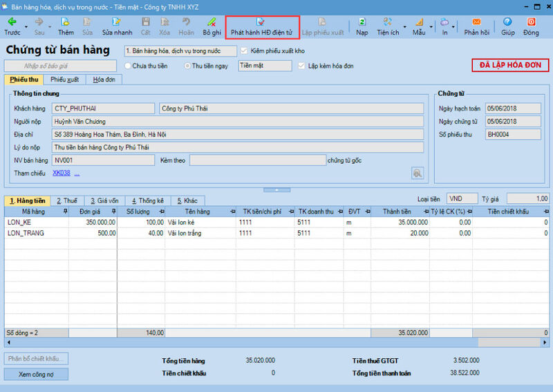This screenshot has height=392, width=553.
Task: Switch to the Thuế tab
Action: click(66, 200)
